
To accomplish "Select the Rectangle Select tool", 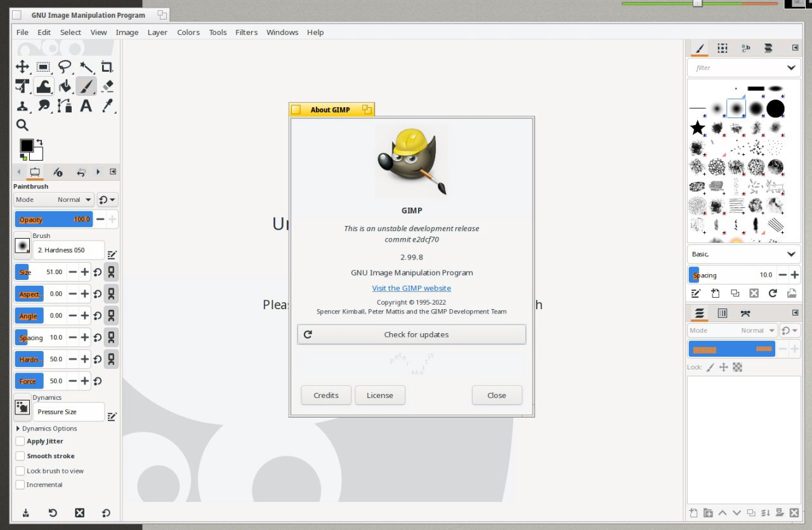I will (43, 67).
